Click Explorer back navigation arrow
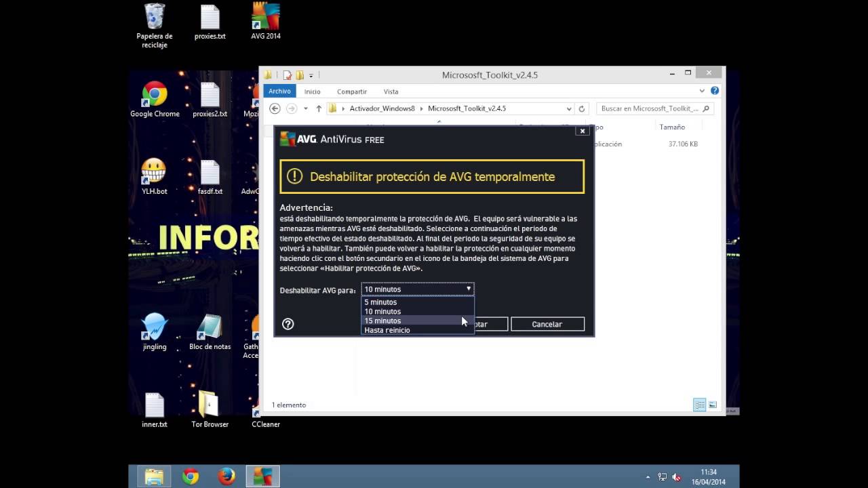868x488 pixels. click(x=275, y=108)
